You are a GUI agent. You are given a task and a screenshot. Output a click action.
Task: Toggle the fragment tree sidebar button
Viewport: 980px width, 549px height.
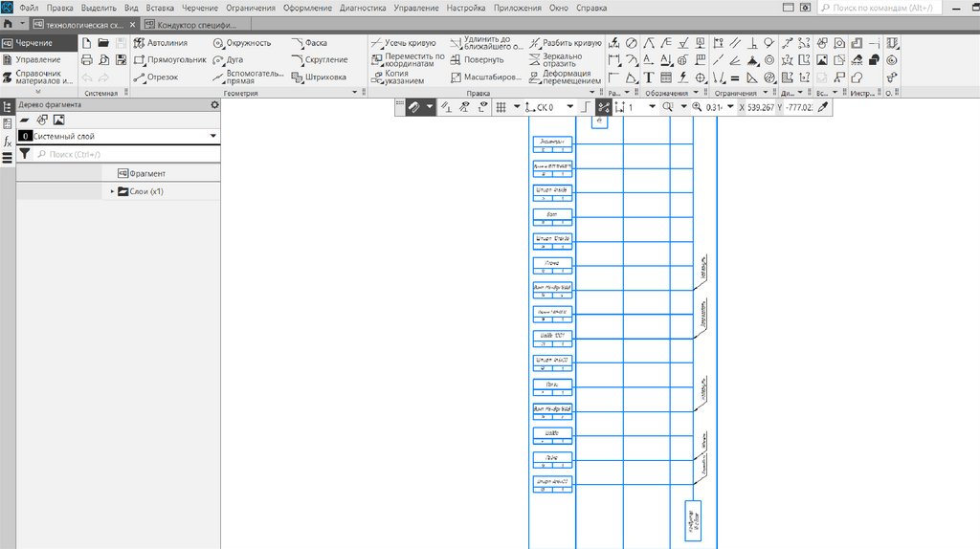point(8,107)
